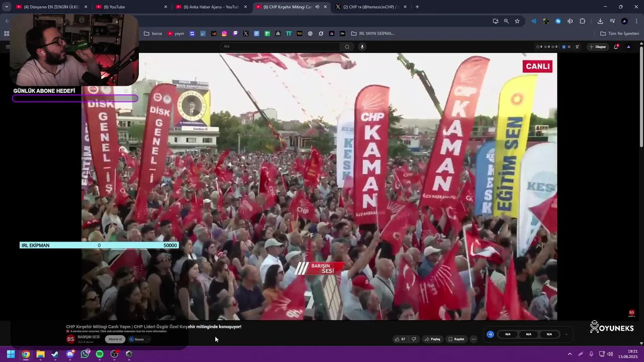Like the video with thumbs up
This screenshot has height=362, width=644.
pos(400,339)
